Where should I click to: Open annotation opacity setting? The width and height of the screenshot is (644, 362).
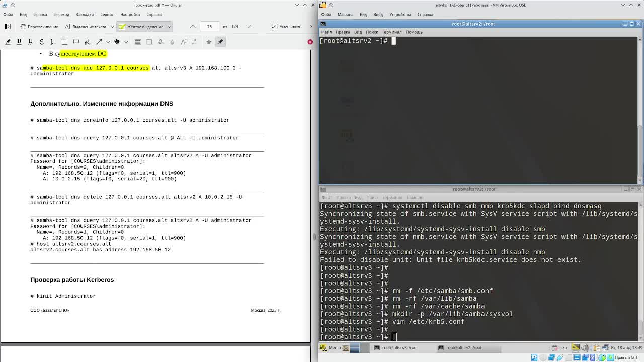(x=172, y=42)
